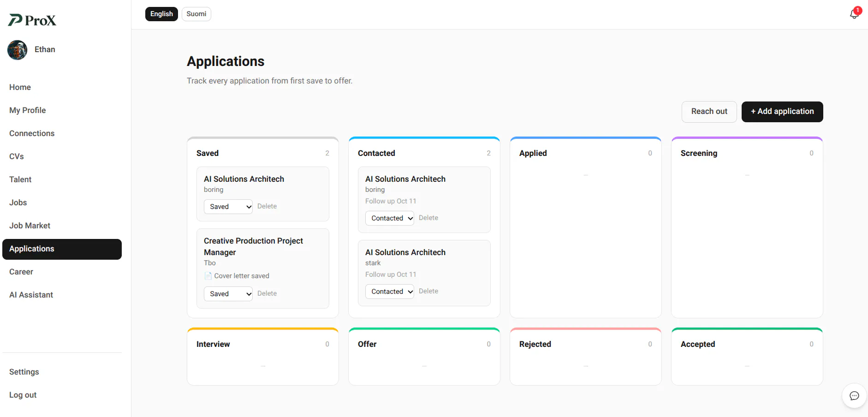The width and height of the screenshot is (868, 417).
Task: Open Connections in sidebar
Action: [x=62, y=133]
